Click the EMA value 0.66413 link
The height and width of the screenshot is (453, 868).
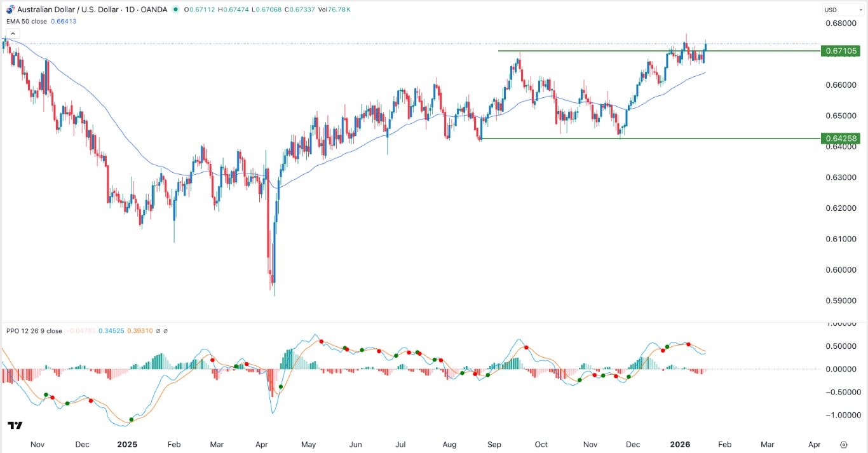64,20
